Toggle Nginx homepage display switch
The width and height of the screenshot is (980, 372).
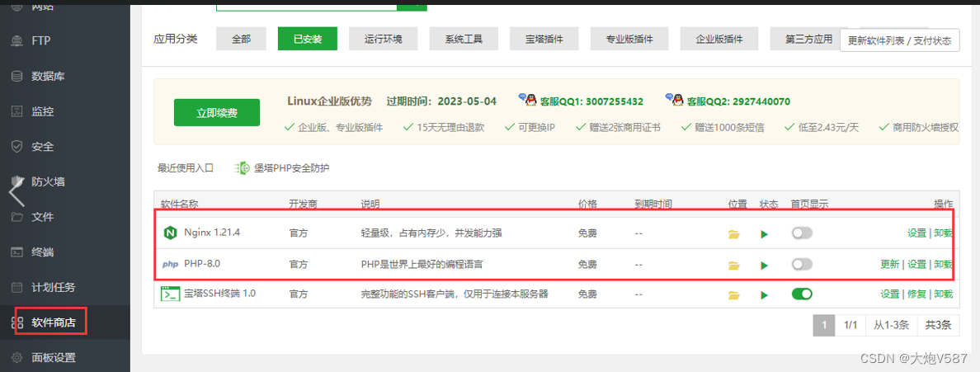pyautogui.click(x=802, y=233)
